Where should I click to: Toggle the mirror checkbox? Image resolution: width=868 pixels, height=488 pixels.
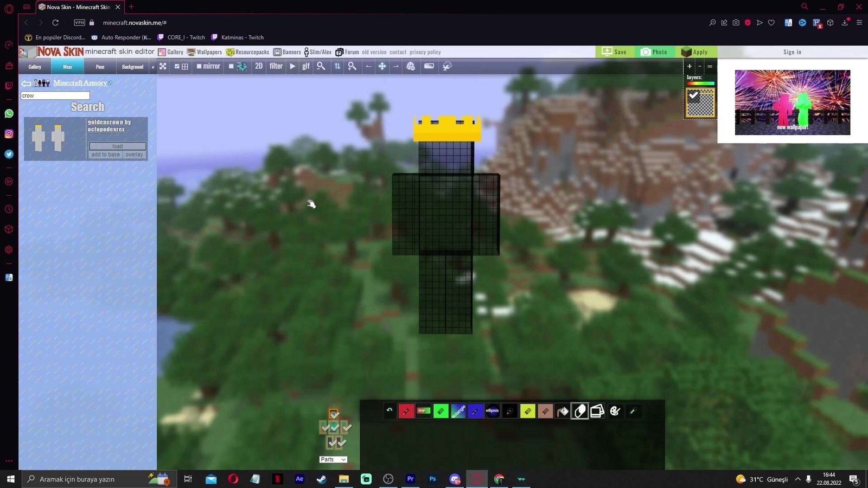click(x=199, y=66)
